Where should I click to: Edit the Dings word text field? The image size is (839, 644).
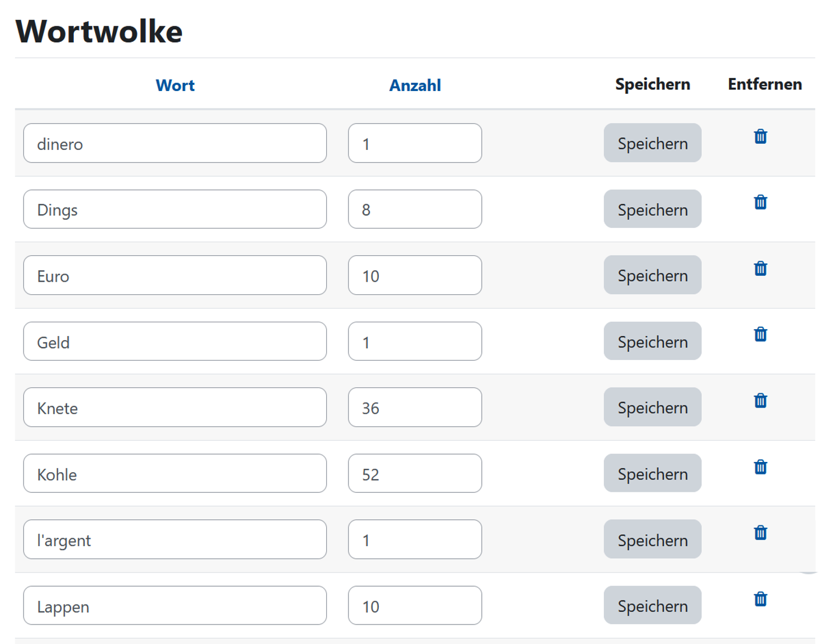175,210
